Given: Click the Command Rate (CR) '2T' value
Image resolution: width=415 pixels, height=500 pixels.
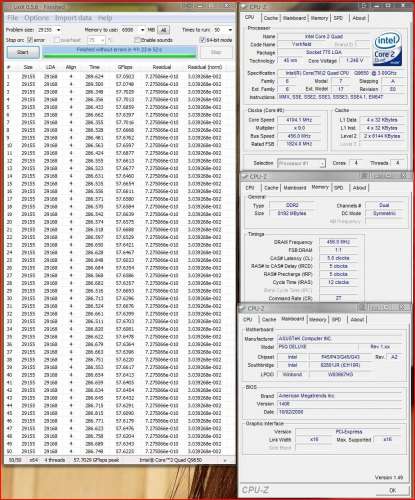Looking at the screenshot, I should (x=338, y=298).
